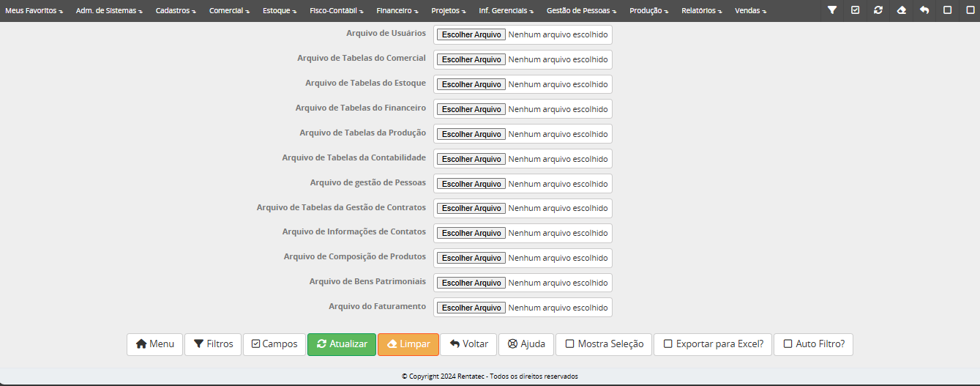Expand the Cadastros dropdown menu
The width and height of the screenshot is (980, 386).
point(176,11)
